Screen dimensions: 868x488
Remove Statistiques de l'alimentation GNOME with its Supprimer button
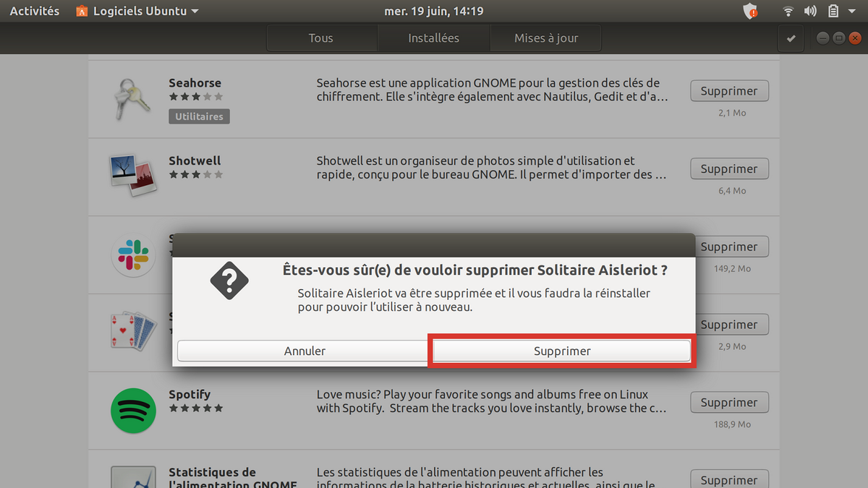(729, 479)
